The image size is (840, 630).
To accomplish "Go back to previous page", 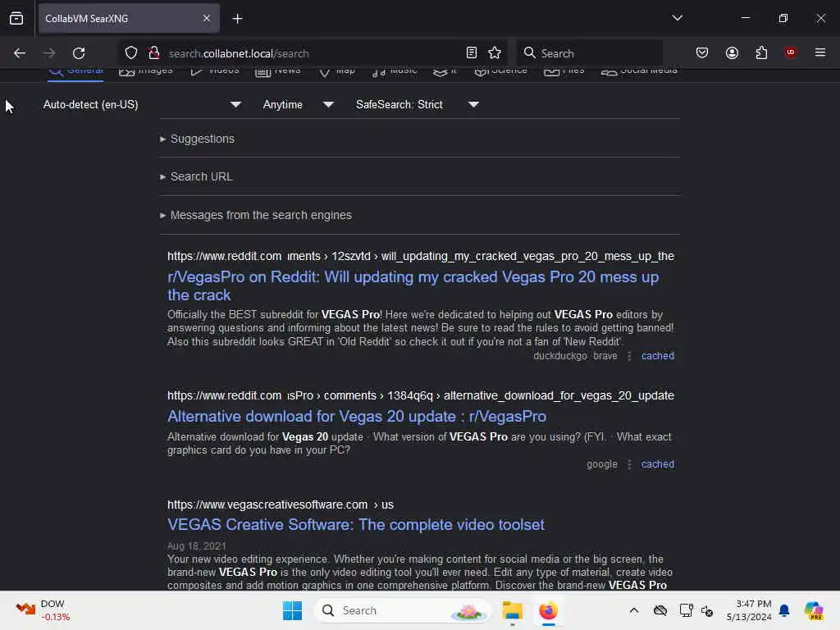I will point(20,53).
